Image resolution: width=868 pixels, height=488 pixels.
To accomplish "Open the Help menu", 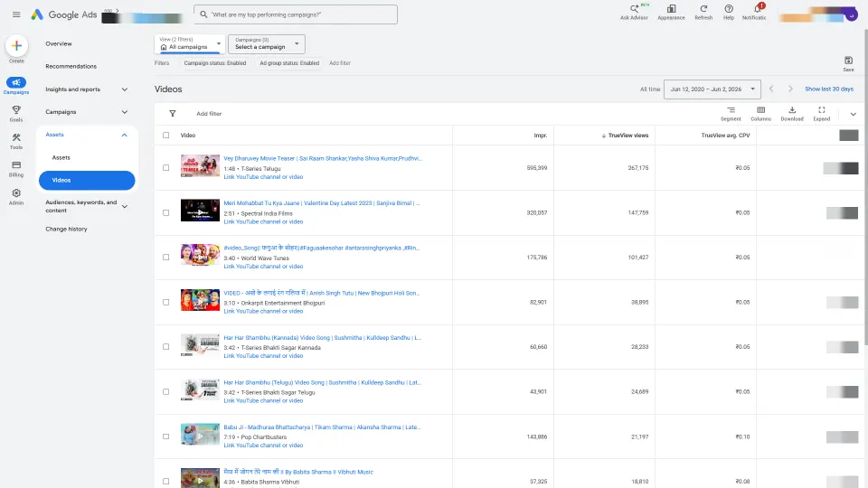I will pyautogui.click(x=729, y=12).
